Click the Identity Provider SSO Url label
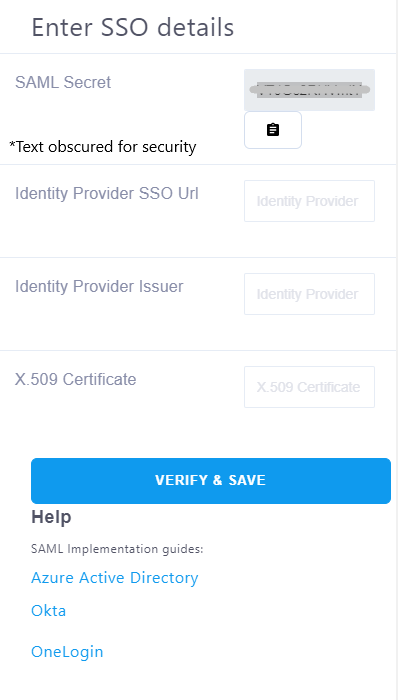 107,193
